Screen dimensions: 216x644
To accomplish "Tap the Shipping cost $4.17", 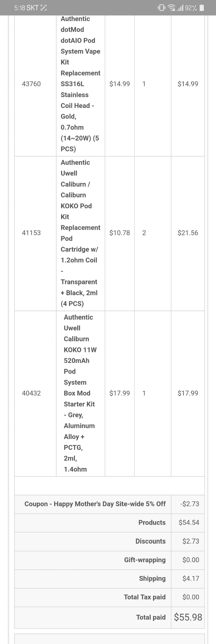I will coord(191,578).
